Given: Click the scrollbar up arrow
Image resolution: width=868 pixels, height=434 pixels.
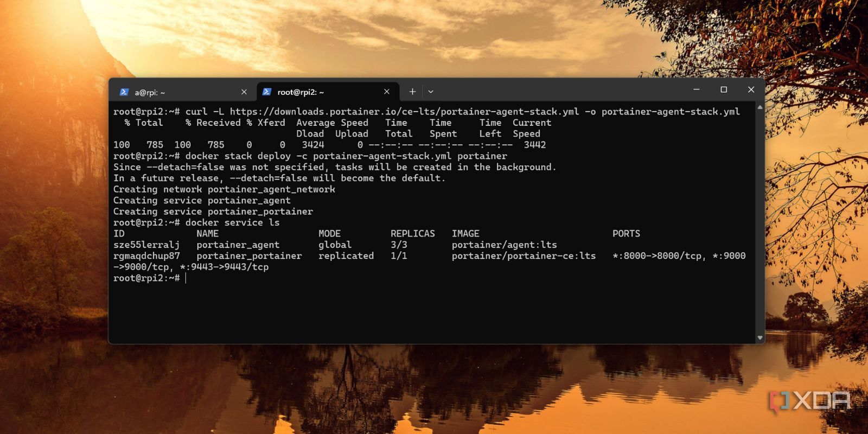Looking at the screenshot, I should 760,107.
